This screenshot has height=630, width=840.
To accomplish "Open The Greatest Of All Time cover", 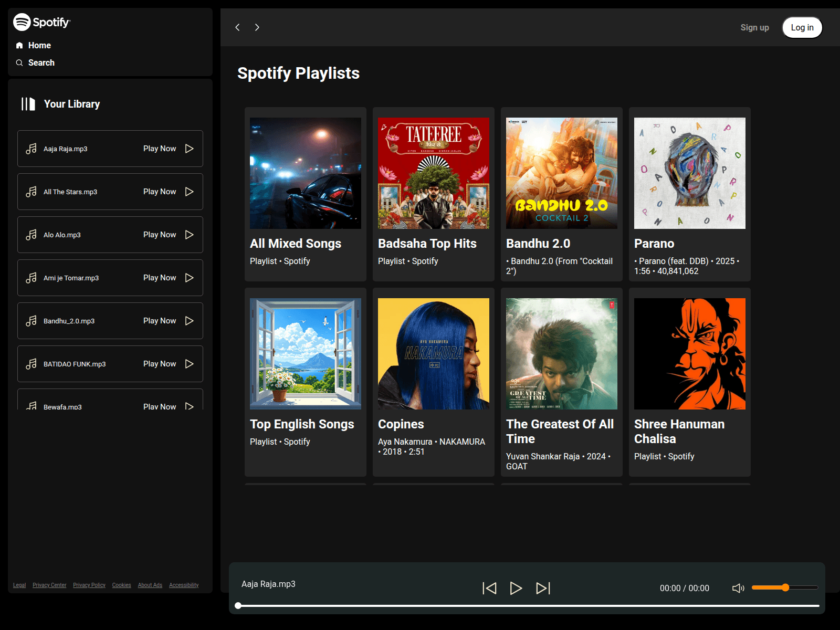I will 562,354.
